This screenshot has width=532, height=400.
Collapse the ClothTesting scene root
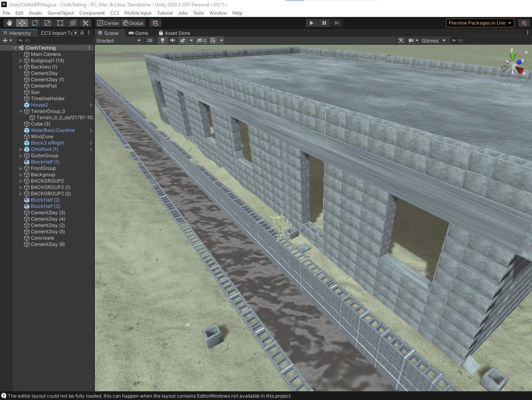point(16,48)
